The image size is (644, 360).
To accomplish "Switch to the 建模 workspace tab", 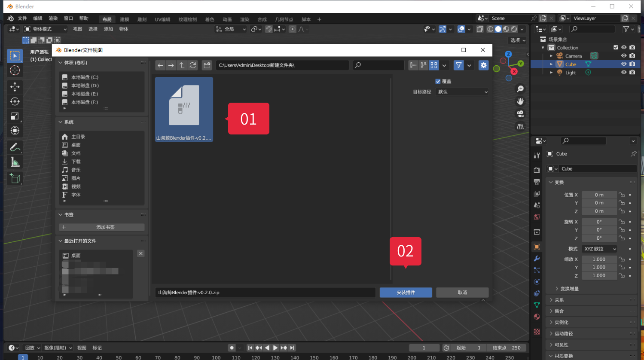I will (125, 19).
